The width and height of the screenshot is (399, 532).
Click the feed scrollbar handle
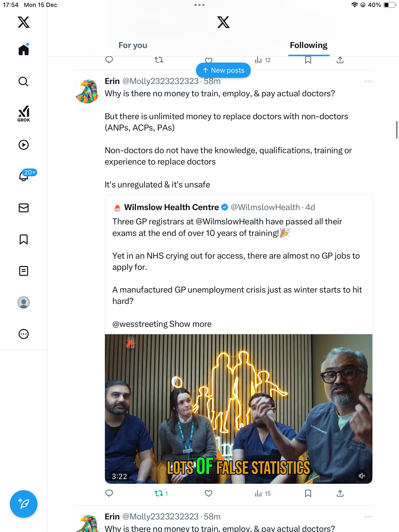[x=397, y=130]
